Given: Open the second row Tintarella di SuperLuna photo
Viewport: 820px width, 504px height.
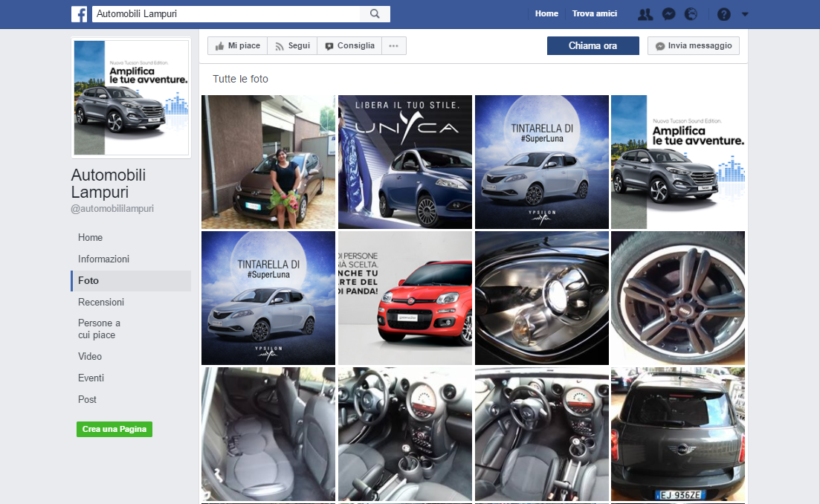Looking at the screenshot, I should [x=268, y=298].
